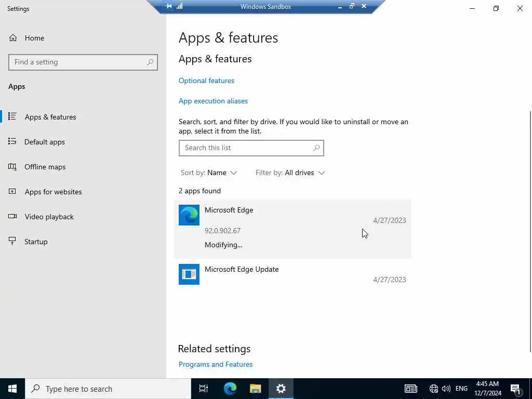Restore down the Windows Sandbox session
Screen dimensions: 532x399
[352, 6]
